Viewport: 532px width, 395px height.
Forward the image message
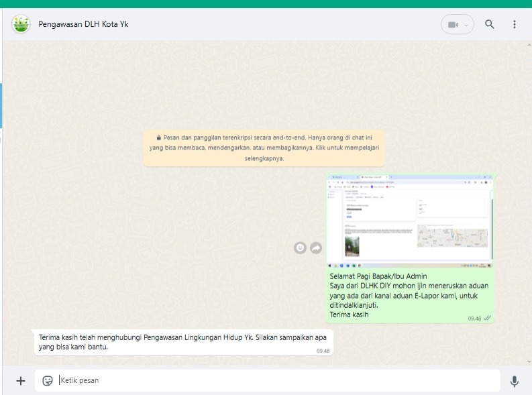pyautogui.click(x=316, y=248)
